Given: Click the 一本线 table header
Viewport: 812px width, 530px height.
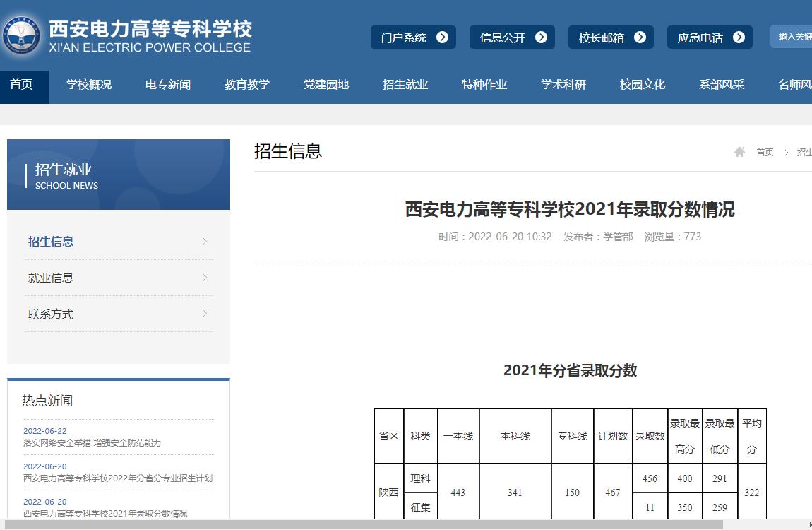Looking at the screenshot, I should coord(458,436).
